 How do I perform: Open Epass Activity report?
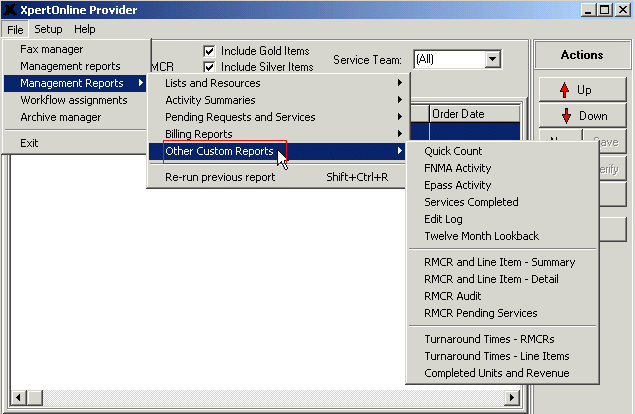(x=502, y=185)
